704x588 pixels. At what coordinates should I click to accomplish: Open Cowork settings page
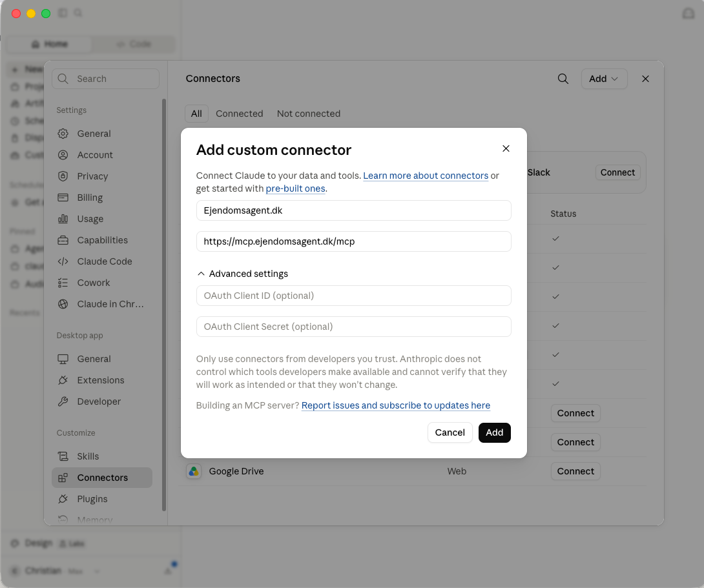[102, 283]
